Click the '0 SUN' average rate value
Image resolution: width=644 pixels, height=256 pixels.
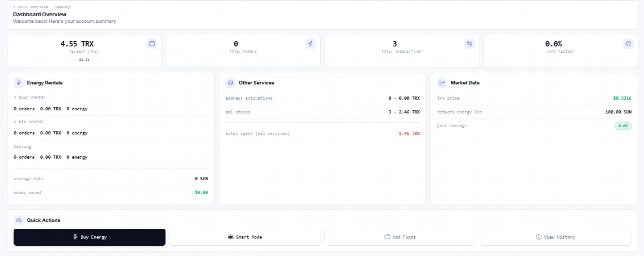pos(201,179)
